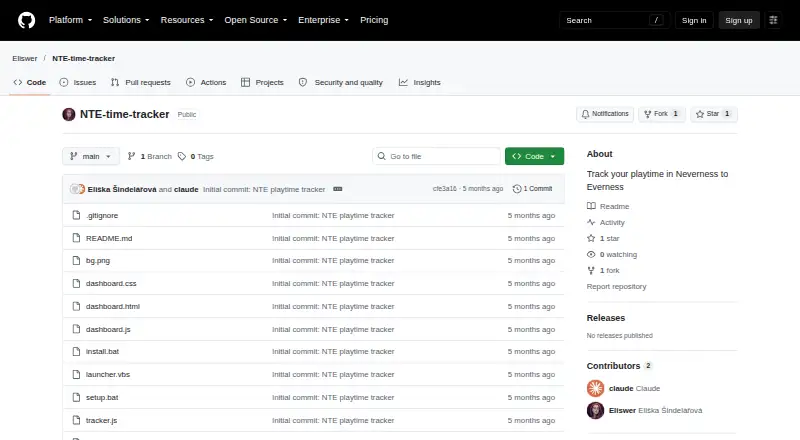View the 1 Commit history link

532,189
